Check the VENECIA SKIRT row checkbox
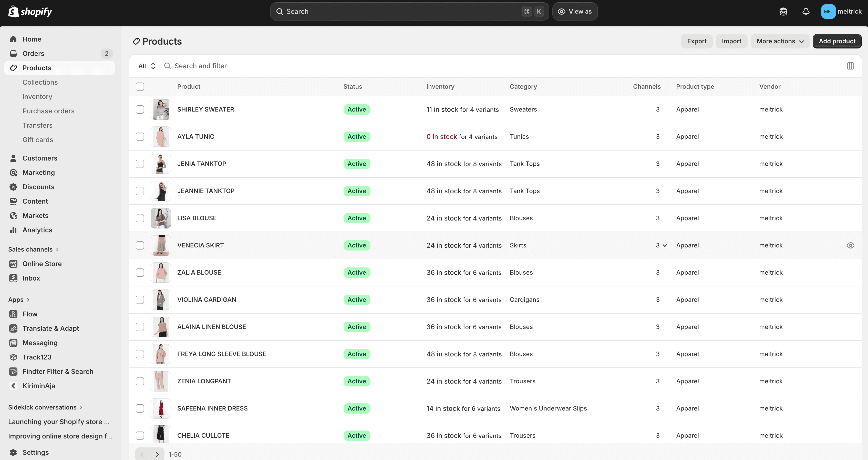 [x=140, y=246]
